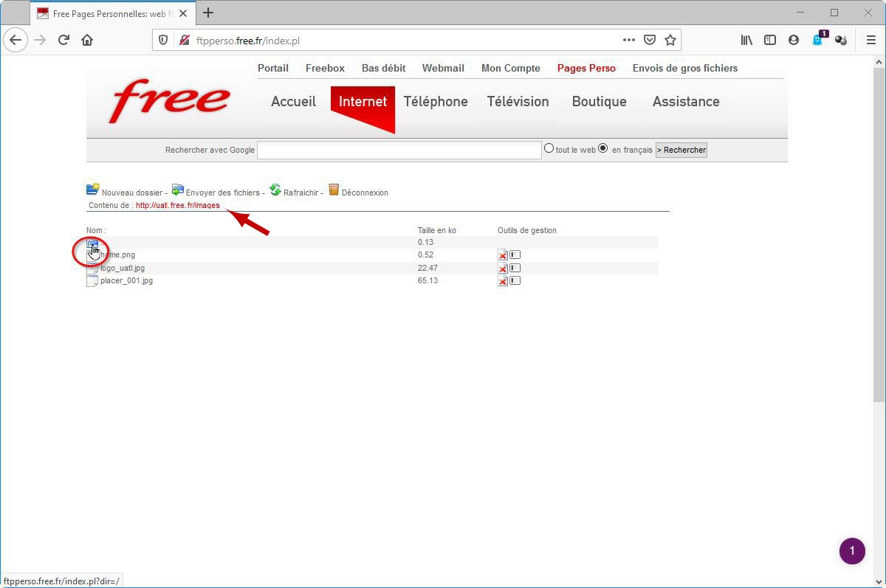Click the Mon Compte top link
886x588 pixels.
point(511,68)
